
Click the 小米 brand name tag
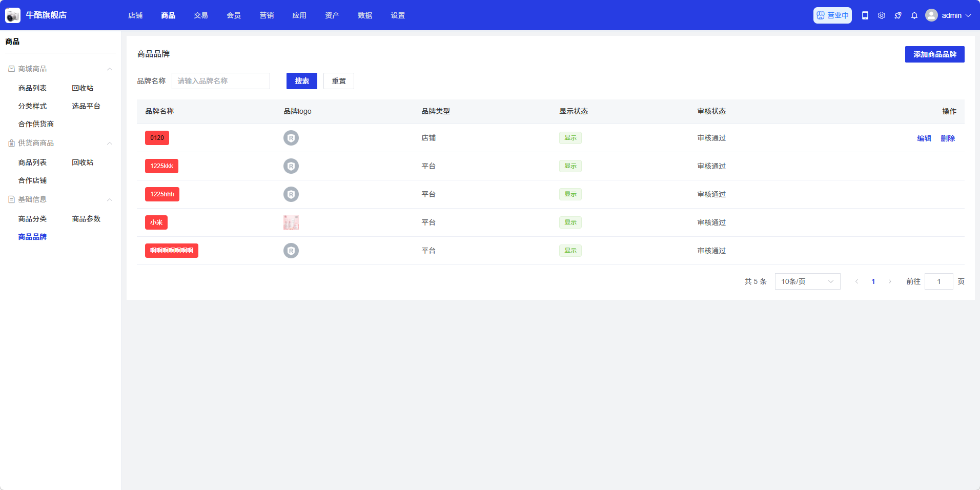coord(156,222)
